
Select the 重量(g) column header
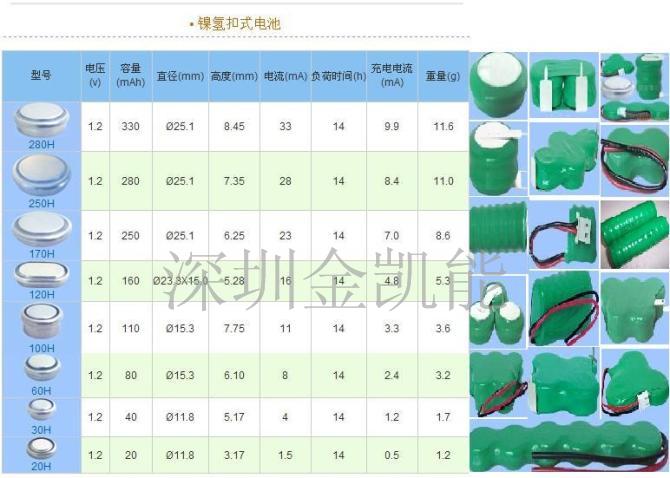pyautogui.click(x=443, y=76)
